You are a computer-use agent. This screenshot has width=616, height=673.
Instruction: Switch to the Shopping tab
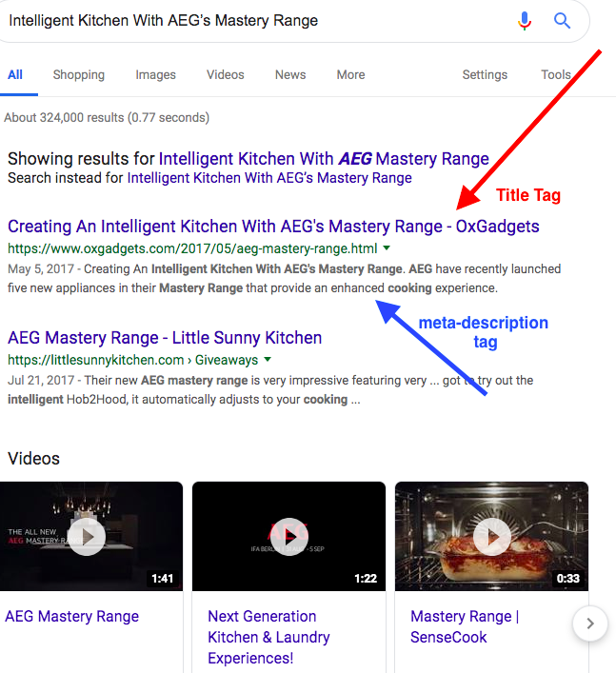coord(79,74)
